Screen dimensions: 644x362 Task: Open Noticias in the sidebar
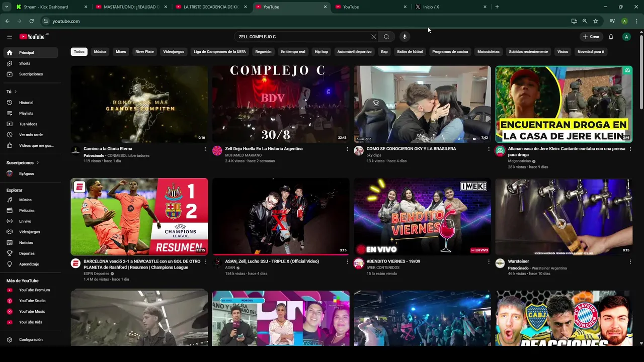[x=30, y=242]
